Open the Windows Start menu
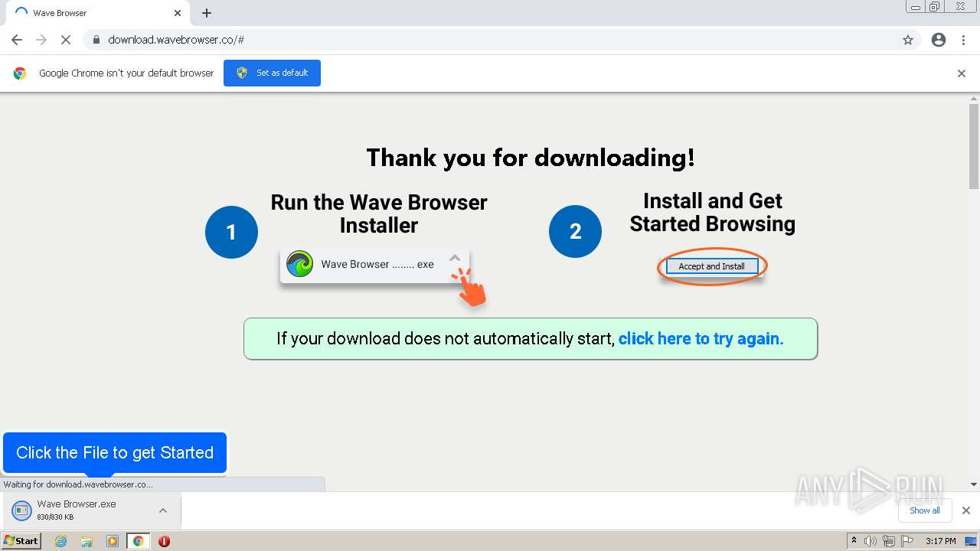Screen dimensions: 980x551 click(21, 541)
